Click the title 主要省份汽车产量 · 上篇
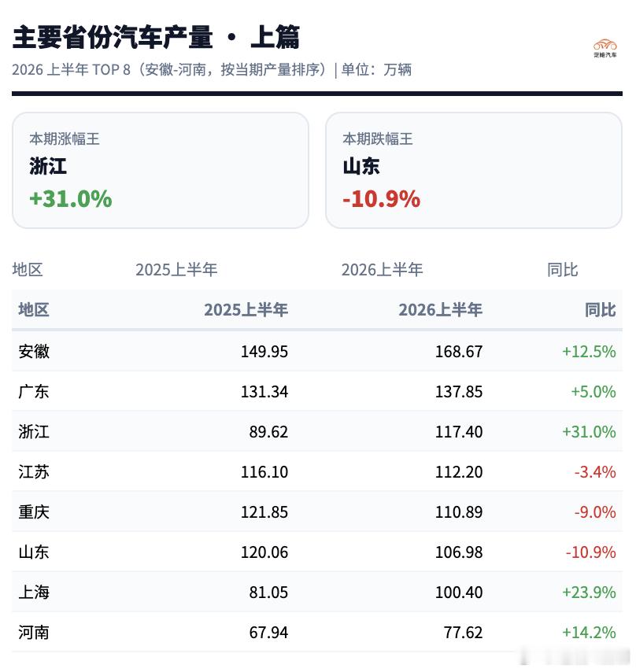This screenshot has height=672, width=636. pos(156,37)
